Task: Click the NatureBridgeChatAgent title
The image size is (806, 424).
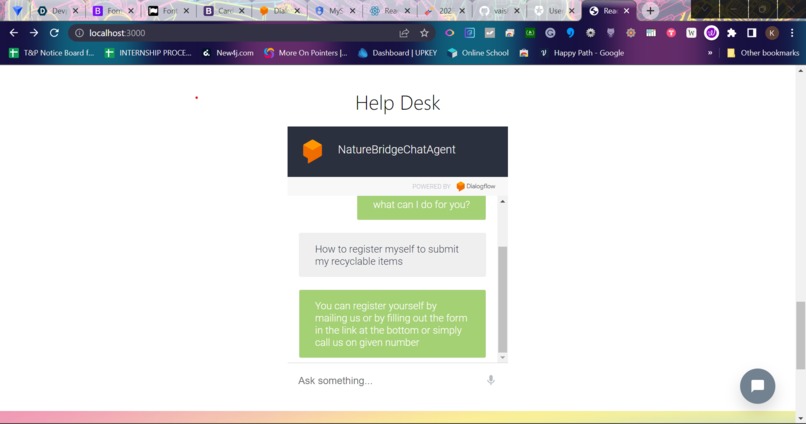Action: (x=396, y=150)
